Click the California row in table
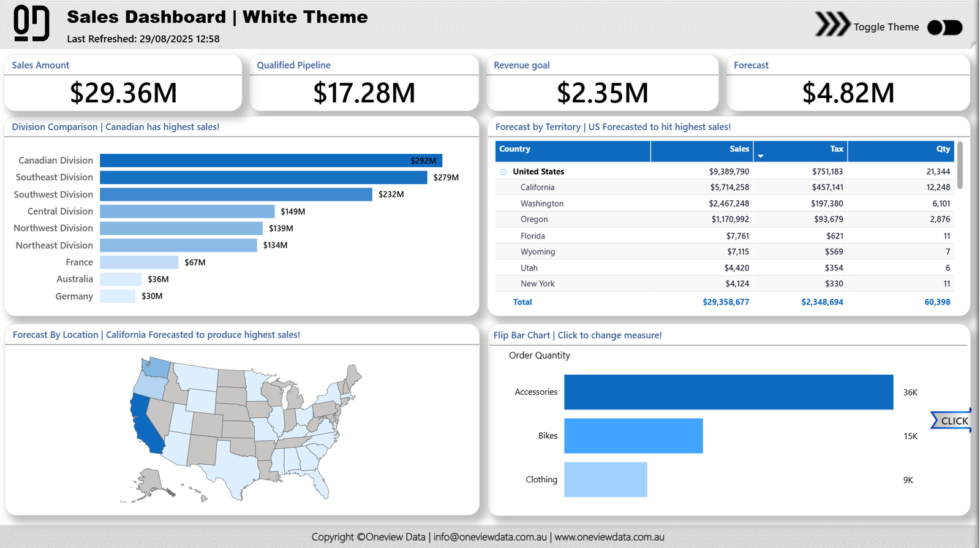Viewport: 980px width, 548px height. (x=537, y=188)
